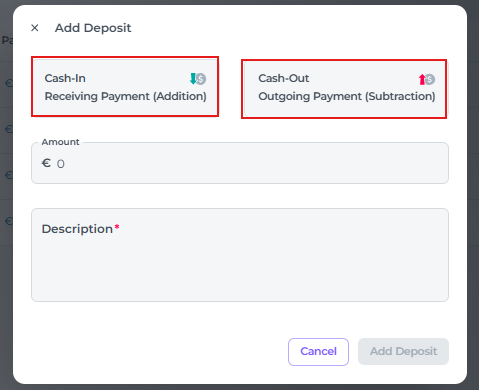Click the euro currency symbol in Amount
The height and width of the screenshot is (390, 479).
coord(46,163)
